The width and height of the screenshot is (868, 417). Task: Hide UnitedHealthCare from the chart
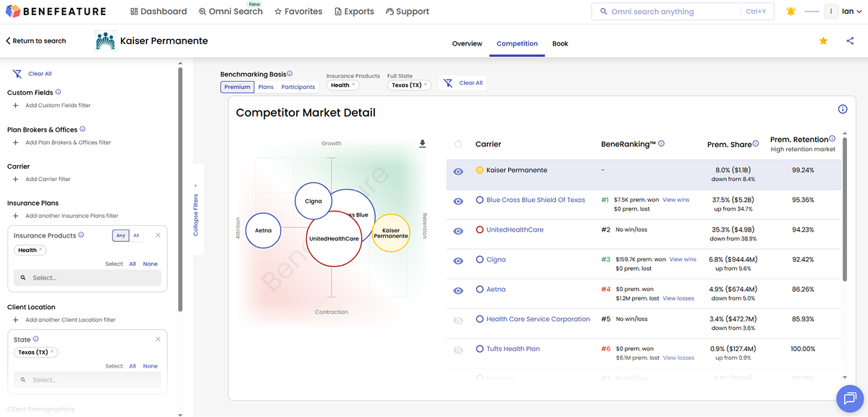click(458, 230)
